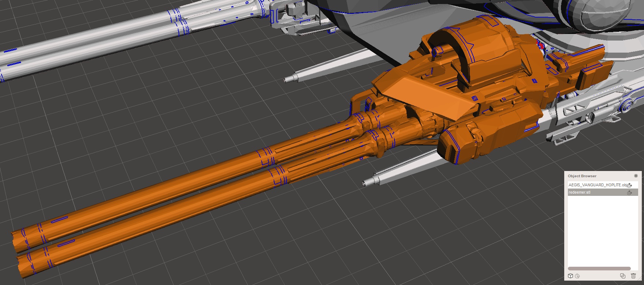
Task: Delete the selected object using the trash icon
Action: point(633,276)
